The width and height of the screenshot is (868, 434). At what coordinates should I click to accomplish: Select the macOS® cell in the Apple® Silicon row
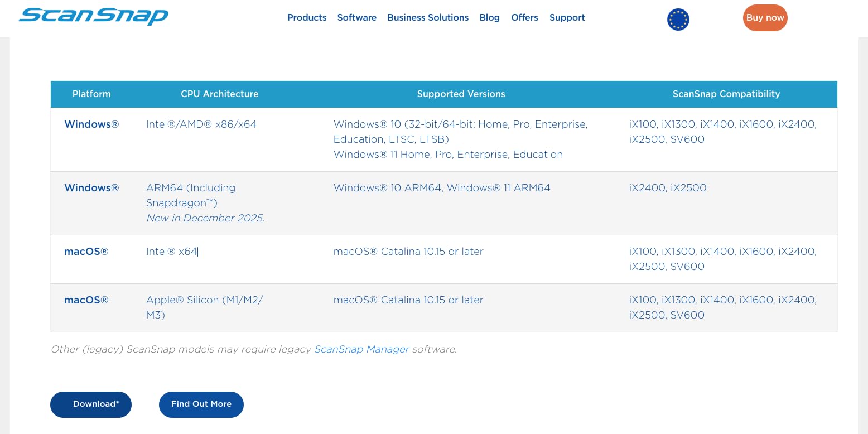click(x=86, y=300)
